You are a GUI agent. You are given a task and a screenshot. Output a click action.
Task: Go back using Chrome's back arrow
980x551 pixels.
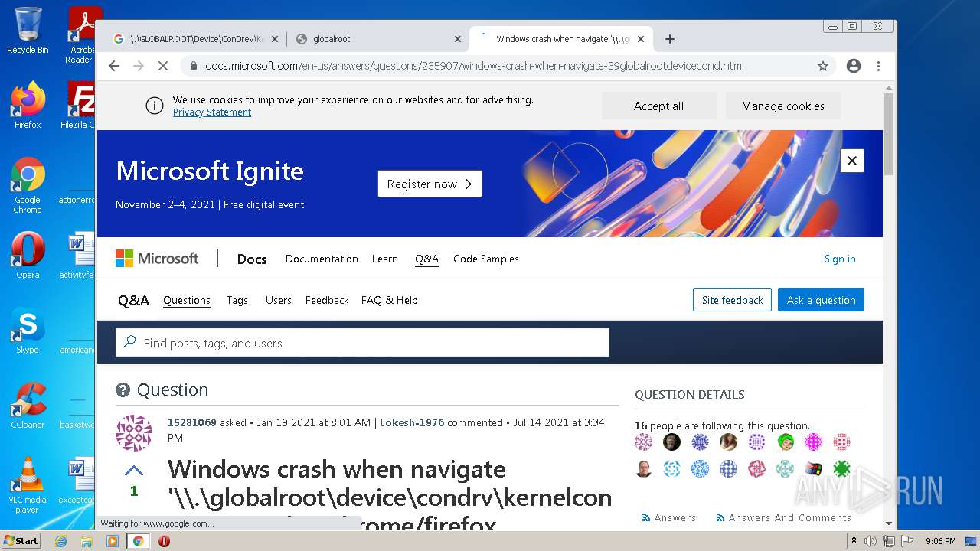point(114,66)
